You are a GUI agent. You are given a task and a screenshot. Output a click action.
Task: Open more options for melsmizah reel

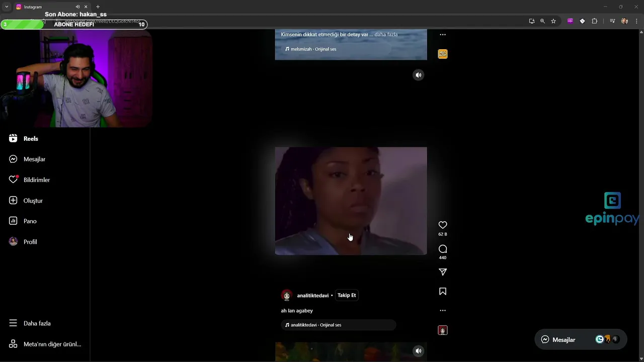[443, 35]
